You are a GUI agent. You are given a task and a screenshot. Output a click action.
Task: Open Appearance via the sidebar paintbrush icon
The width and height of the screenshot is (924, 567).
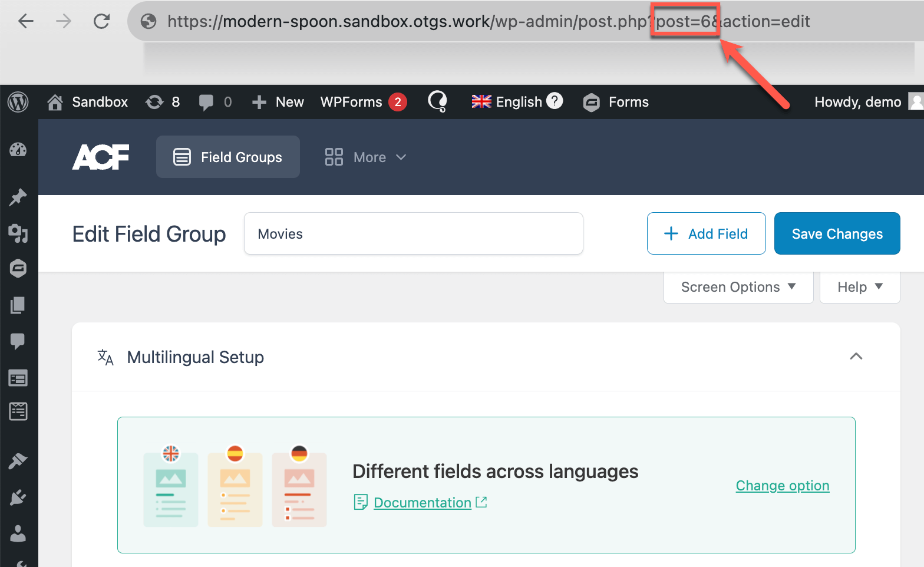click(x=18, y=461)
